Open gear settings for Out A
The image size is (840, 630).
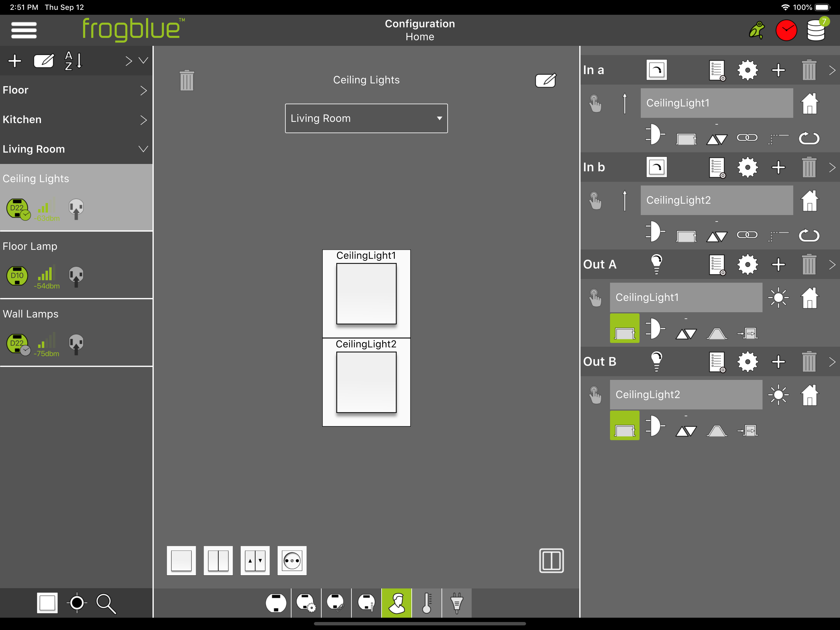747,265
